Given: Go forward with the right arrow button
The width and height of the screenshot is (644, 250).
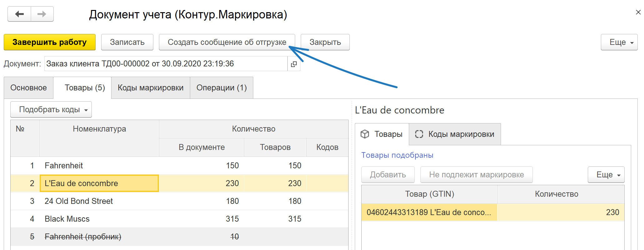Looking at the screenshot, I should click(x=42, y=14).
